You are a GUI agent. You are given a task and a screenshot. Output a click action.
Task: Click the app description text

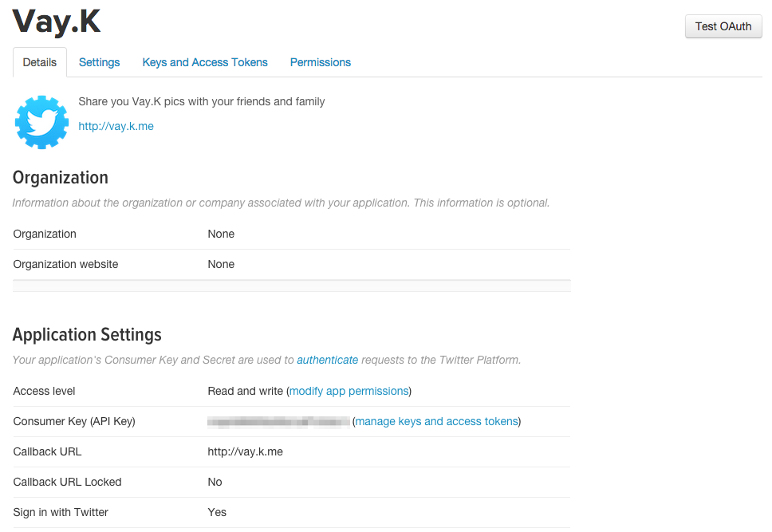pos(201,101)
